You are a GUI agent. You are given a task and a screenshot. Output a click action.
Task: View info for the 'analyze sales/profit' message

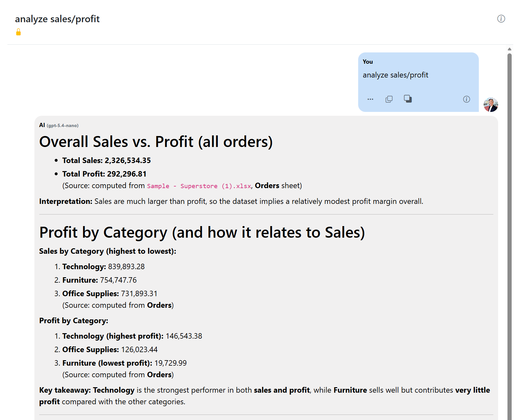[x=466, y=99]
